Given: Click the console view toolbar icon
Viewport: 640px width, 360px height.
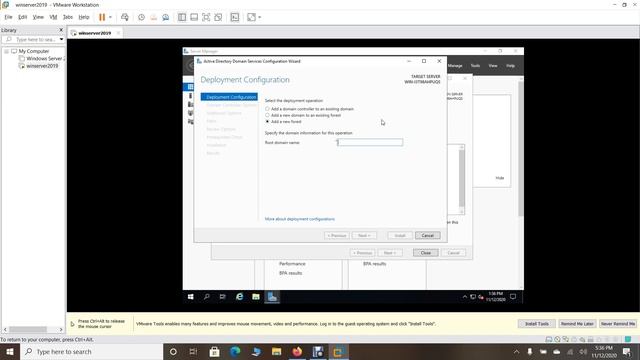Looking at the screenshot, I should click(235, 17).
